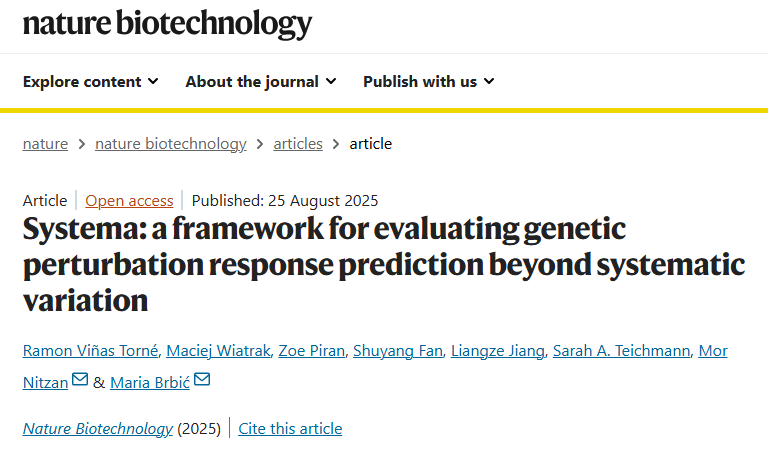The image size is (768, 459).
Task: Select the article title heading
Action: pyautogui.click(x=384, y=265)
